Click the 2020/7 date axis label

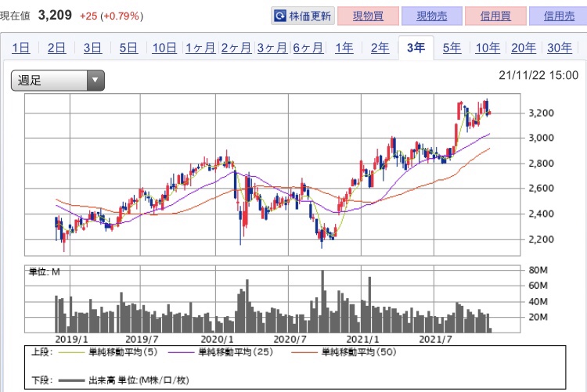[x=290, y=340]
